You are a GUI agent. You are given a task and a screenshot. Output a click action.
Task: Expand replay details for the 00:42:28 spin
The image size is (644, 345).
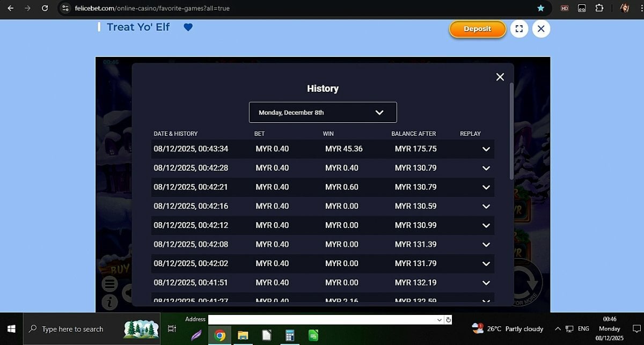pyautogui.click(x=486, y=168)
